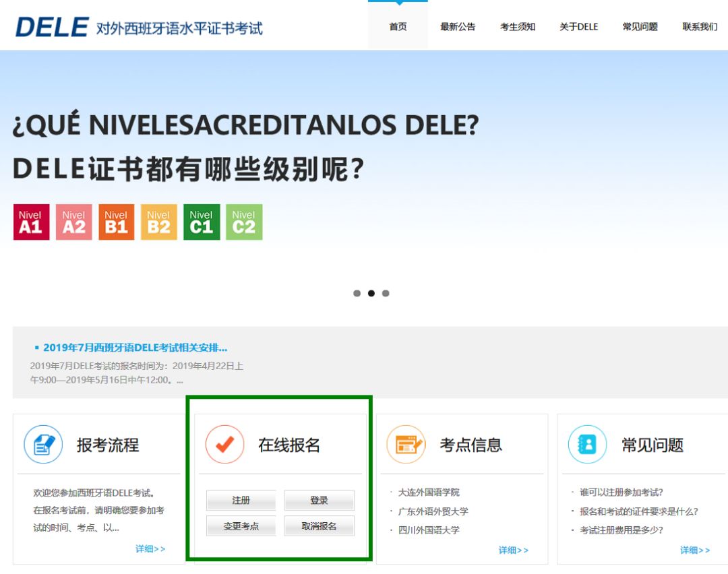Click the Nivel A1 level badge
This screenshot has height=574, width=728.
pyautogui.click(x=31, y=222)
